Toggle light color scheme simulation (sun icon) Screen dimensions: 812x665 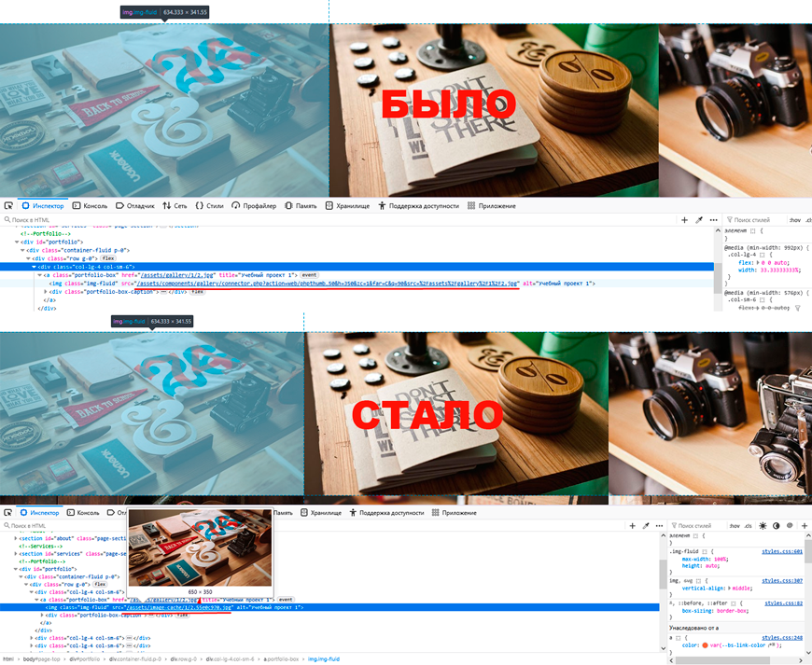(x=763, y=526)
